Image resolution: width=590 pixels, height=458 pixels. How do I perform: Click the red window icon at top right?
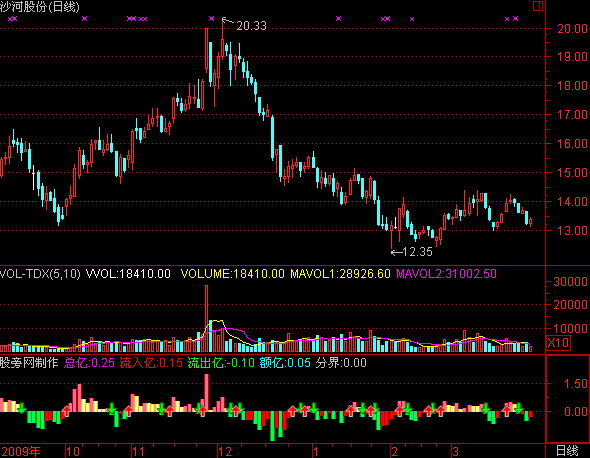pyautogui.click(x=538, y=6)
